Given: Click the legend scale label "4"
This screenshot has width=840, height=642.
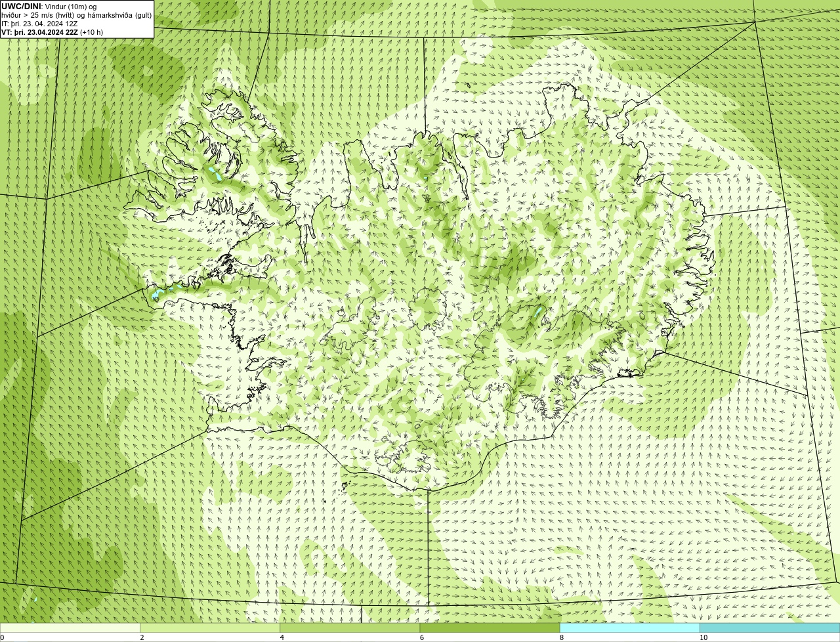Looking at the screenshot, I should pyautogui.click(x=282, y=637).
